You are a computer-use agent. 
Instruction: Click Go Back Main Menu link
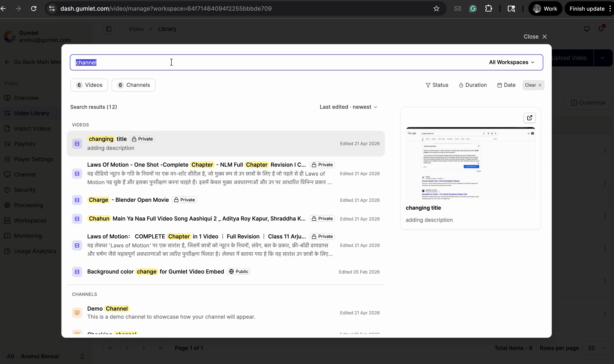pos(33,62)
